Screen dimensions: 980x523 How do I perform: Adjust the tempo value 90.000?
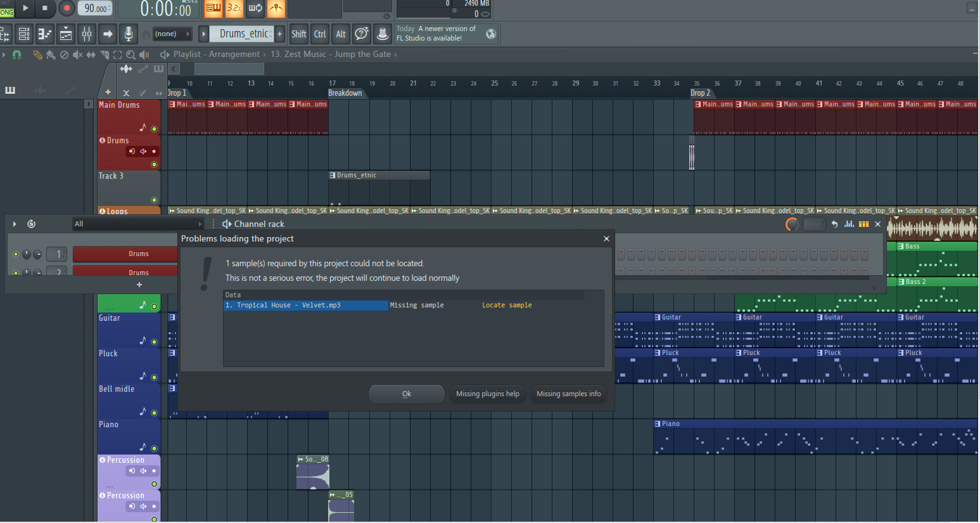click(96, 8)
